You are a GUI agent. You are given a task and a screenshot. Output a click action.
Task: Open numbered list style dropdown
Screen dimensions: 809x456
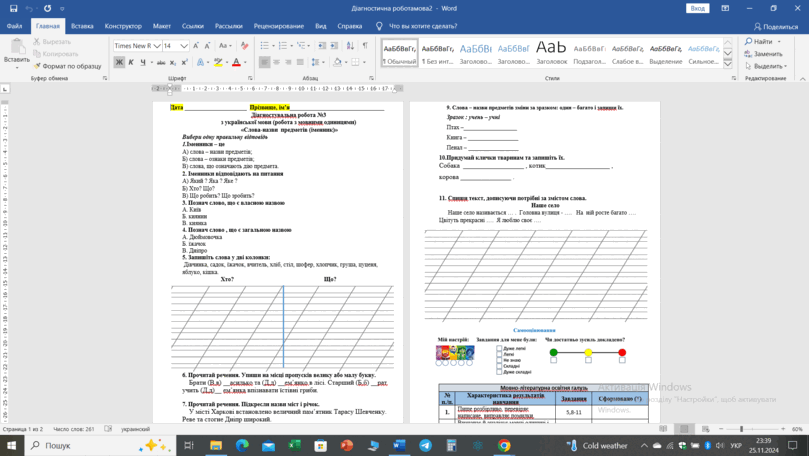tap(292, 46)
